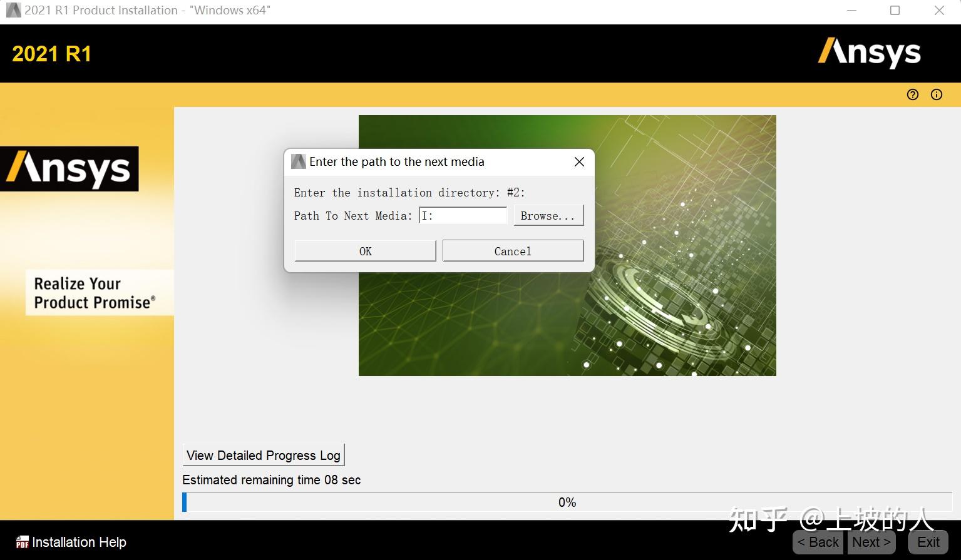Confirm the media path with OK
The width and height of the screenshot is (961, 560).
364,250
